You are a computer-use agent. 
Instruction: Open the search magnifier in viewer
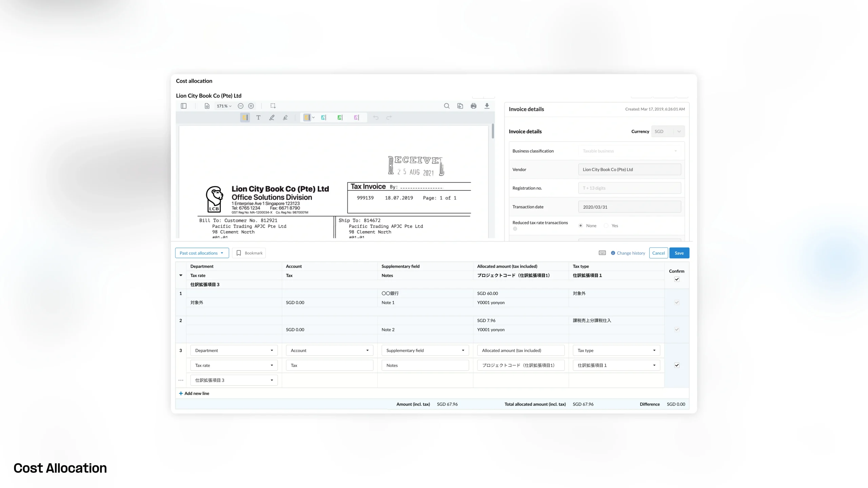click(x=447, y=106)
